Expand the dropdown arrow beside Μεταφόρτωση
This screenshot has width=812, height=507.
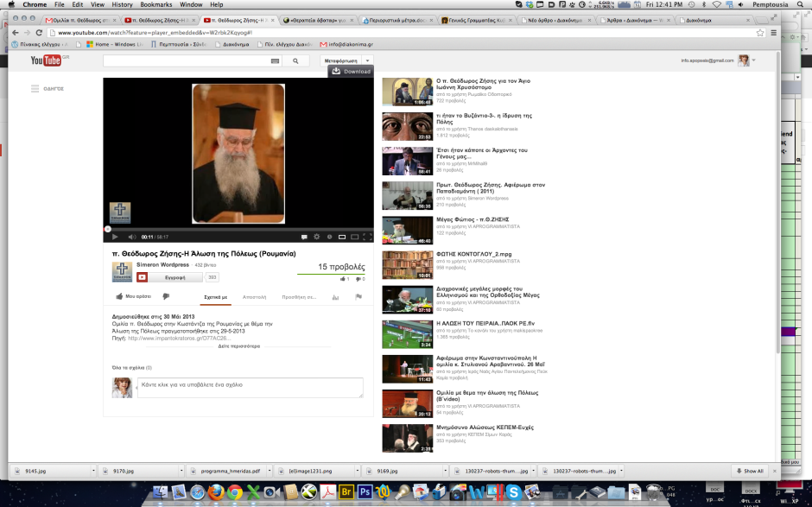(x=368, y=60)
